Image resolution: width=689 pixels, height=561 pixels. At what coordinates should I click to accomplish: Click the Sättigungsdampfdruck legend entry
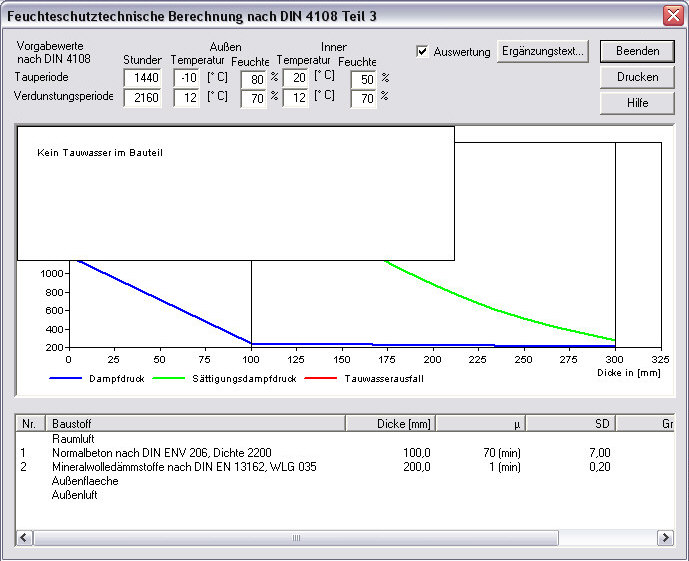click(x=225, y=379)
